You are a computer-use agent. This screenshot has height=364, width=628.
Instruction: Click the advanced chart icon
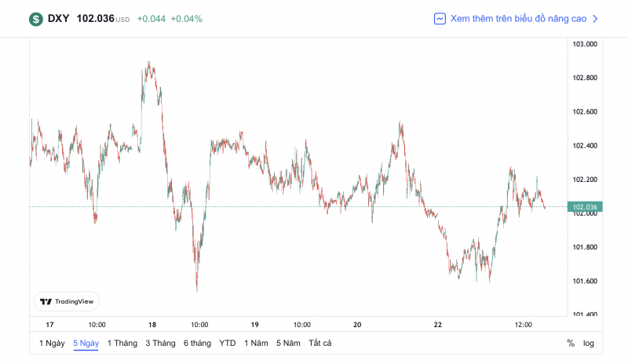pos(440,19)
